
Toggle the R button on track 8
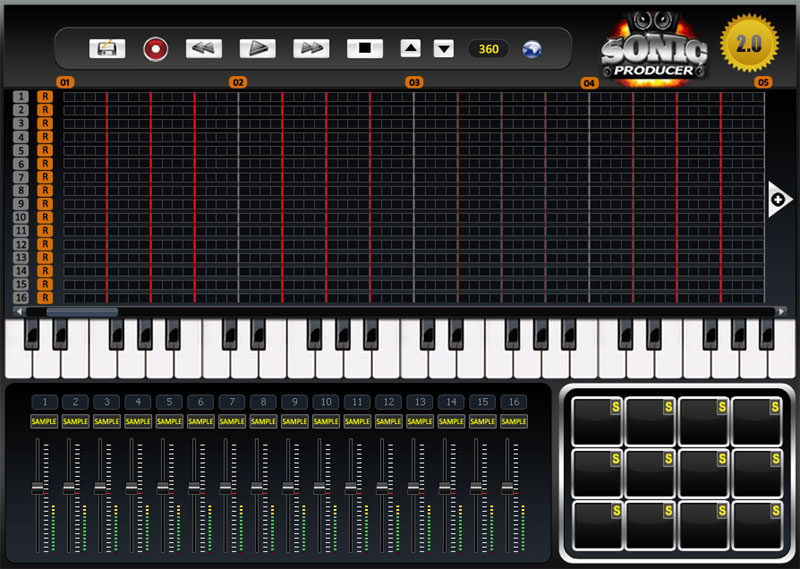pos(45,190)
